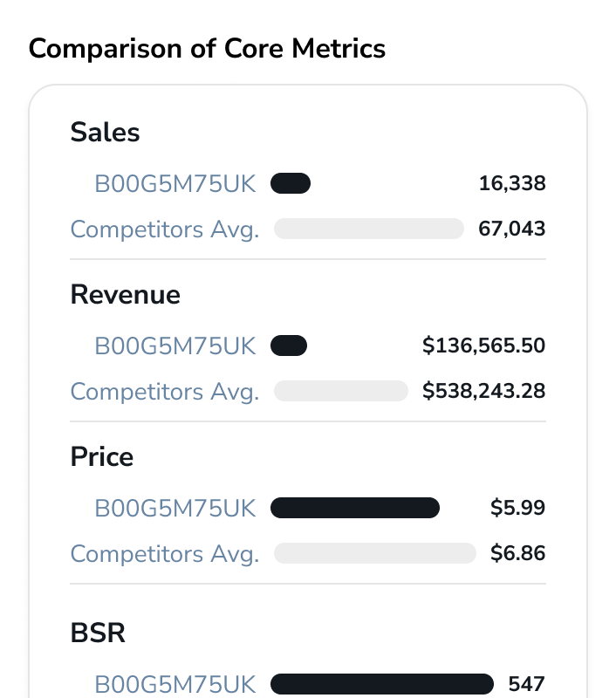Select the dark Revenue bar for B00G5M75UK
The image size is (616, 698).
tap(289, 346)
